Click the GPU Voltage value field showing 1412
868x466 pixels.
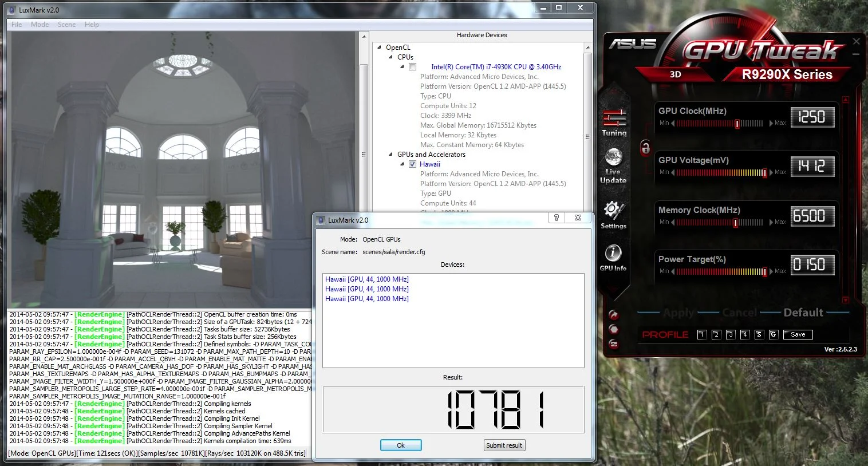812,166
